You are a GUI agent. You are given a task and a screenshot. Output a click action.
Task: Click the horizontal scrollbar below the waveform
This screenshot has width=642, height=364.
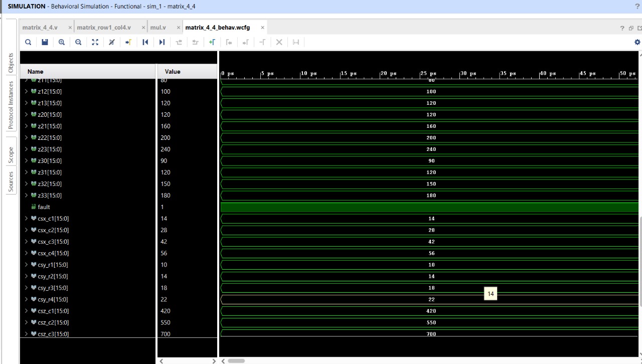pyautogui.click(x=236, y=360)
